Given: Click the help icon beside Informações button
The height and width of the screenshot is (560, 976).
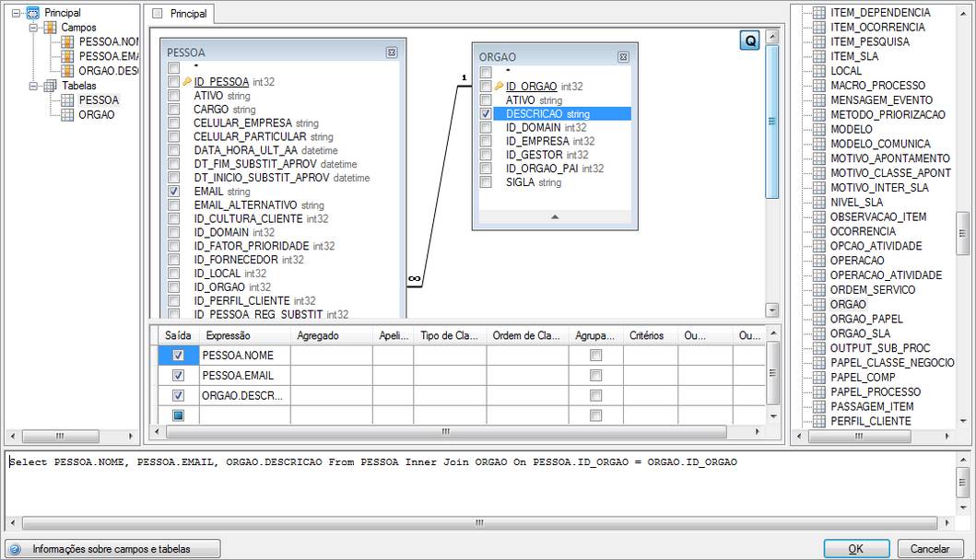Looking at the screenshot, I should [x=15, y=549].
